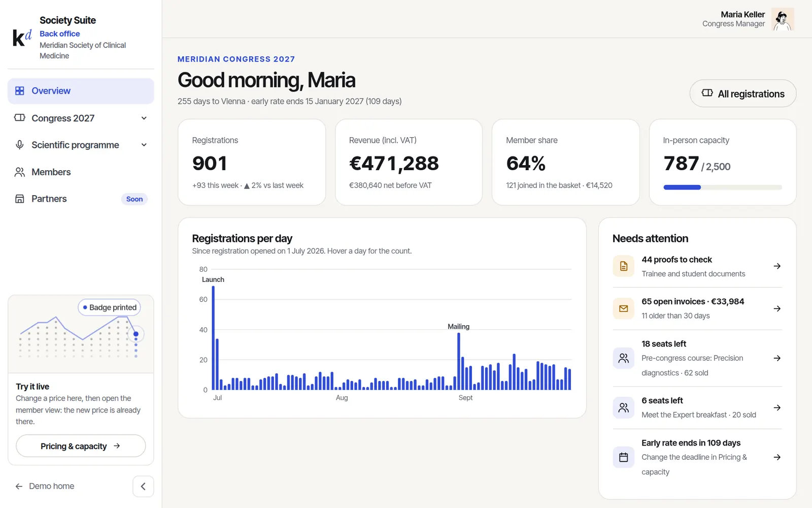Open the Members section
The image size is (812, 508).
[x=81, y=172]
